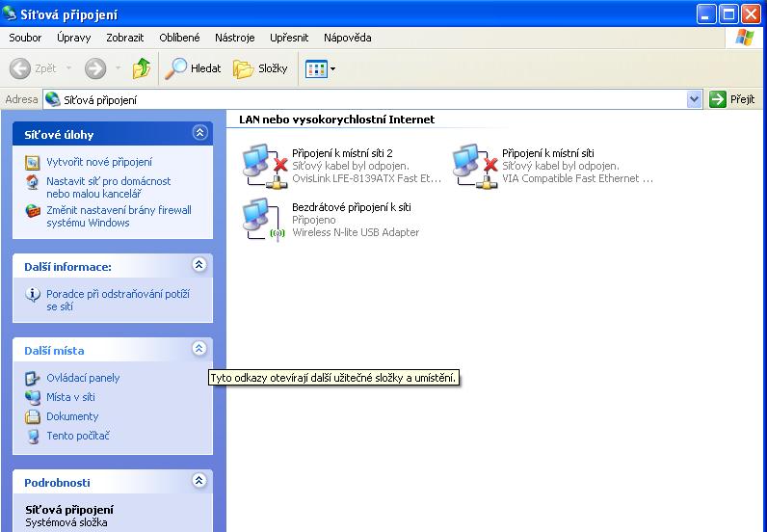Image resolution: width=767 pixels, height=532 pixels.
Task: Click the troubleshooter info icon
Action: pyautogui.click(x=33, y=295)
